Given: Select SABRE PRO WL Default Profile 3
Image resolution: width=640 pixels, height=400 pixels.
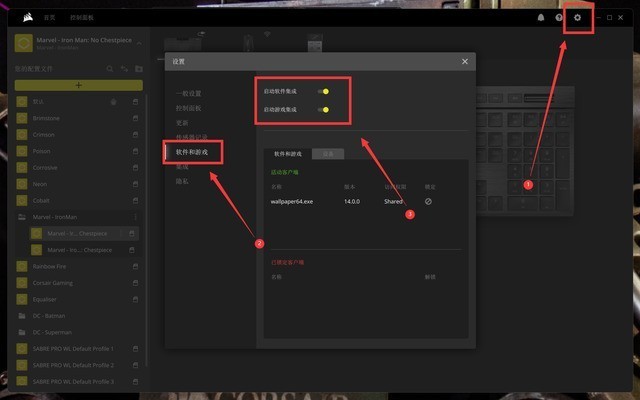Looking at the screenshot, I should pos(73,382).
